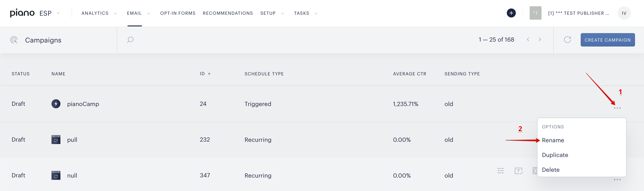Screen dimensions: 644x191
Task: Open pianoCamp three-dot options menu
Action: tap(617, 108)
